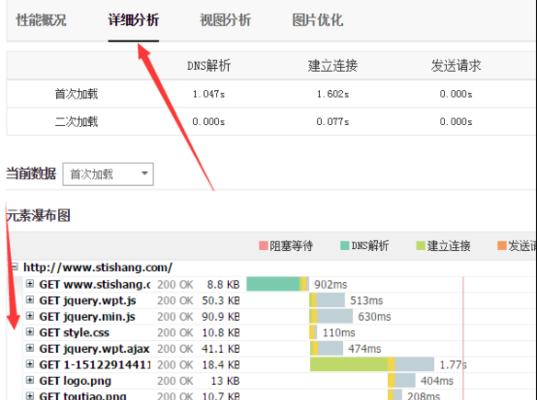The height and width of the screenshot is (400, 537).
Task: Collapse the http://www.stishang.com/ tree root
Action: pyautogui.click(x=14, y=267)
